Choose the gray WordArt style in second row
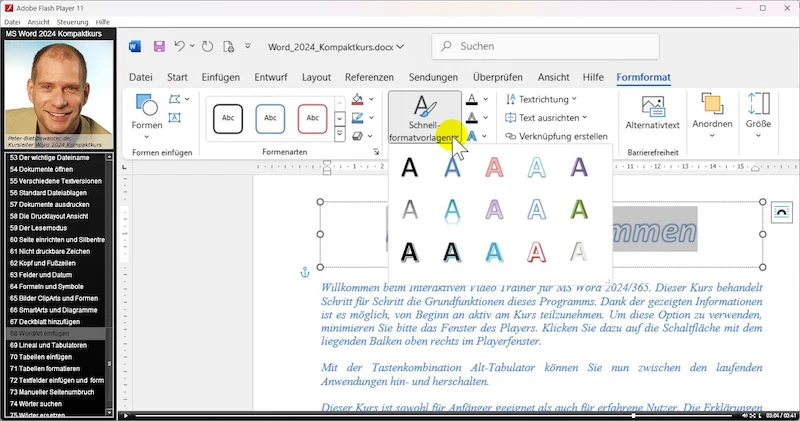Image resolution: width=800 pixels, height=421 pixels. point(410,210)
